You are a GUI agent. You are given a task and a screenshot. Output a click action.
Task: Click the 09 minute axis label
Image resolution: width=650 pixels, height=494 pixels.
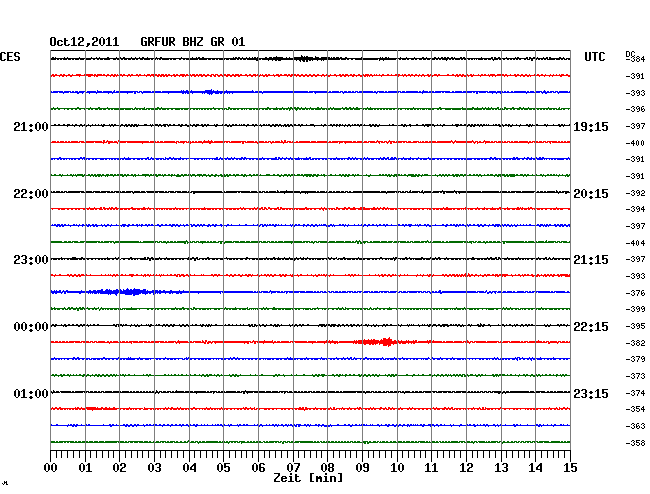(362, 468)
